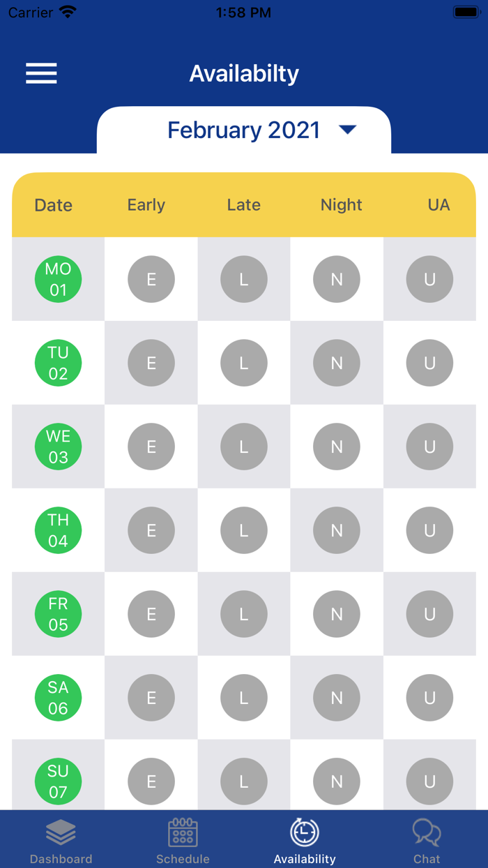
Task: Tap the WE 03 date circle
Action: click(x=58, y=447)
